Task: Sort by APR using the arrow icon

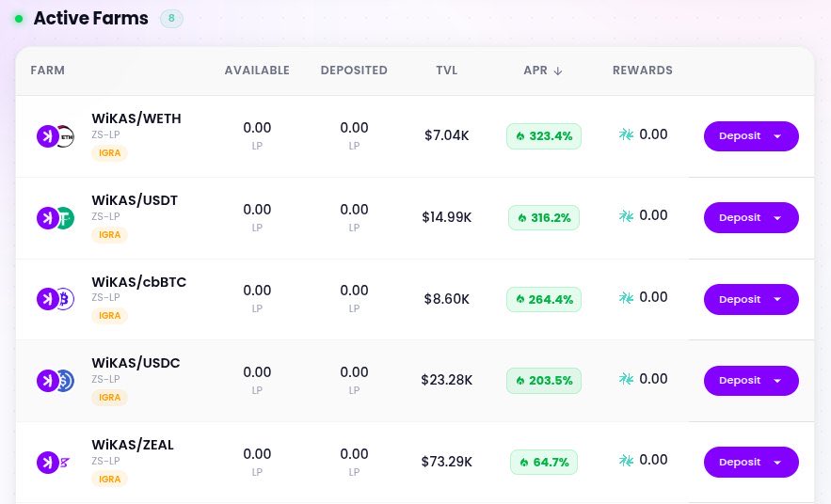Action: (557, 71)
